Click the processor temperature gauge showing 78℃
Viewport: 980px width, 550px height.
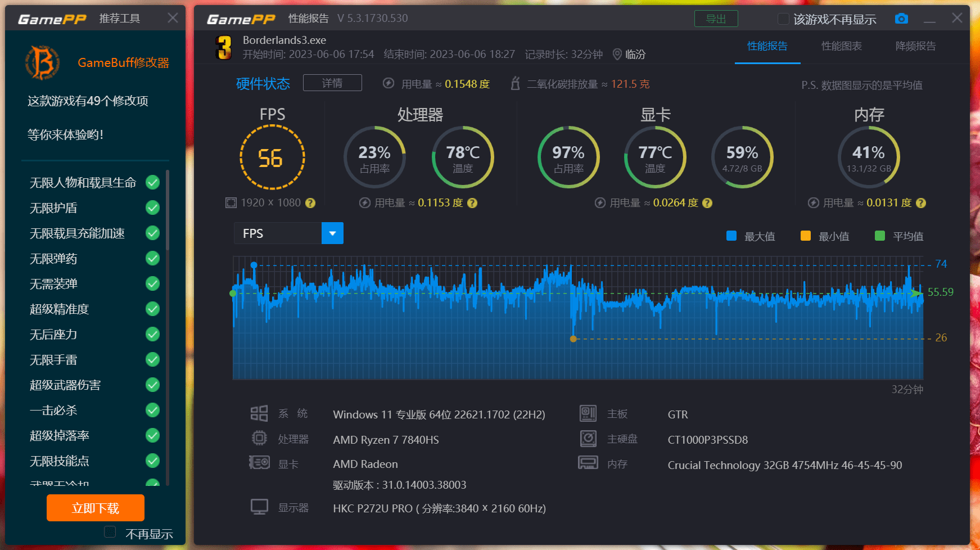coord(463,157)
